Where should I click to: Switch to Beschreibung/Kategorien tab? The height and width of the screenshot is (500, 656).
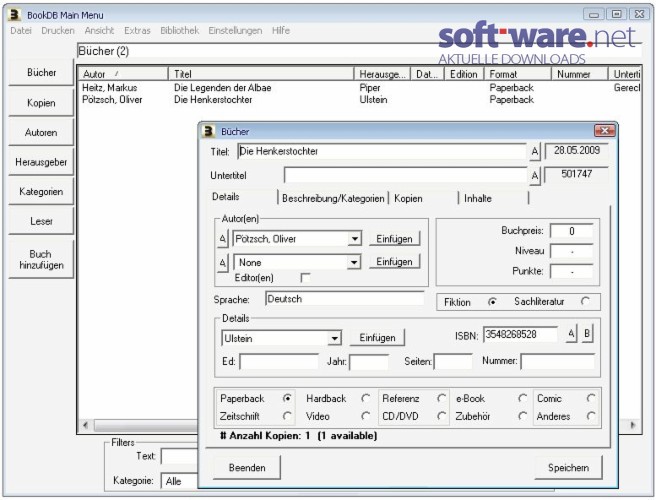[333, 198]
